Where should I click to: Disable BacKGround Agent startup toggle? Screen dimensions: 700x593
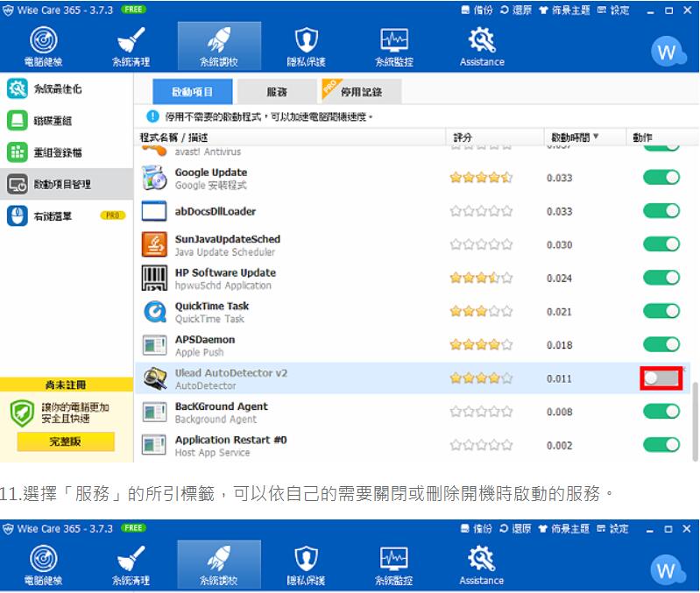661,412
